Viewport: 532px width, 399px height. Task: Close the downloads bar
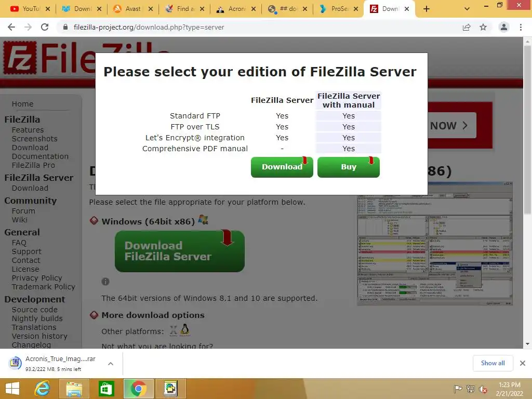pos(523,363)
